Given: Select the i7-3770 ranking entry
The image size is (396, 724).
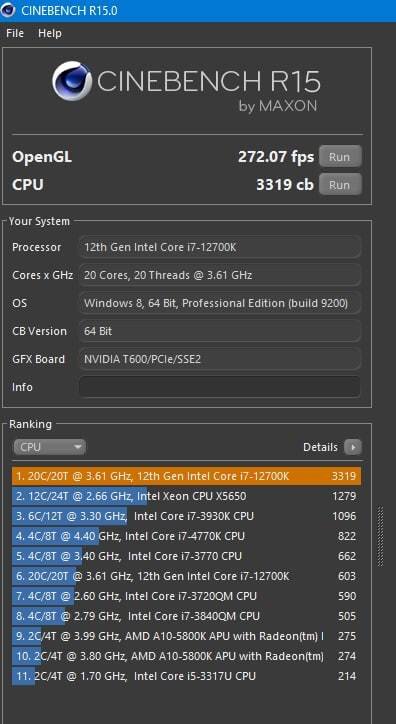Looking at the screenshot, I should [x=186, y=556].
